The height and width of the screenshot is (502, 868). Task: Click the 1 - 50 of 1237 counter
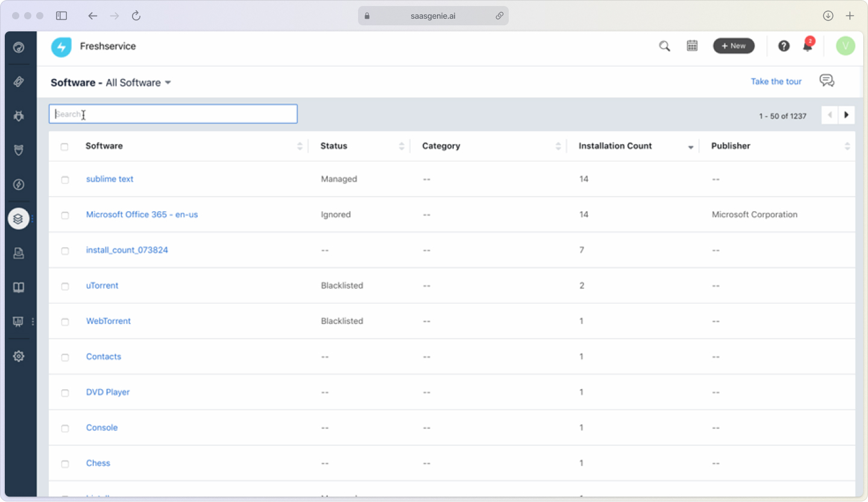(782, 116)
